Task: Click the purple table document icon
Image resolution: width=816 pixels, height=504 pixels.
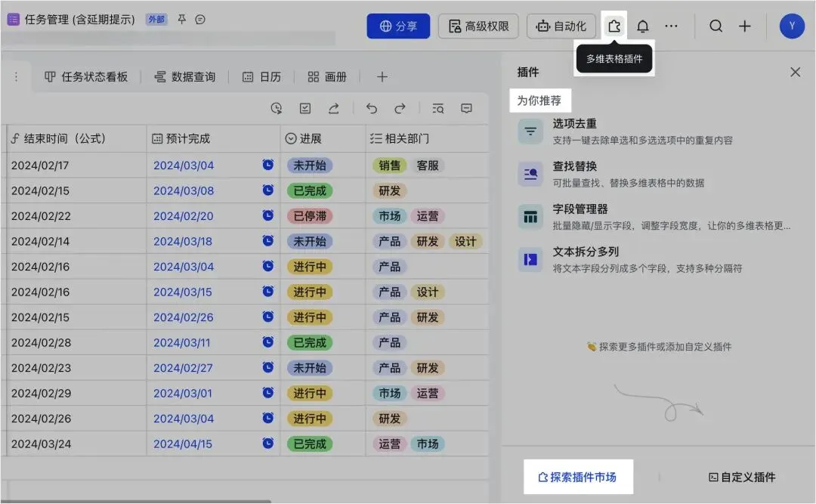Action: click(x=13, y=19)
